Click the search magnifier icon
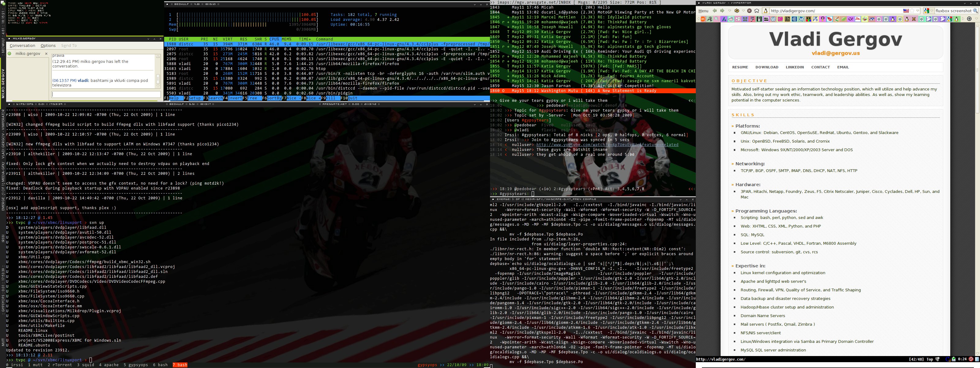The width and height of the screenshot is (980, 368). point(975,11)
